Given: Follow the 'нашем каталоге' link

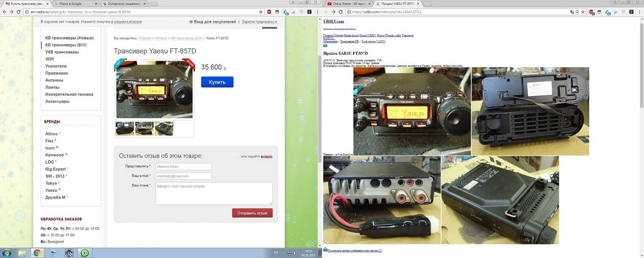Looking at the screenshot, I should (x=128, y=22).
